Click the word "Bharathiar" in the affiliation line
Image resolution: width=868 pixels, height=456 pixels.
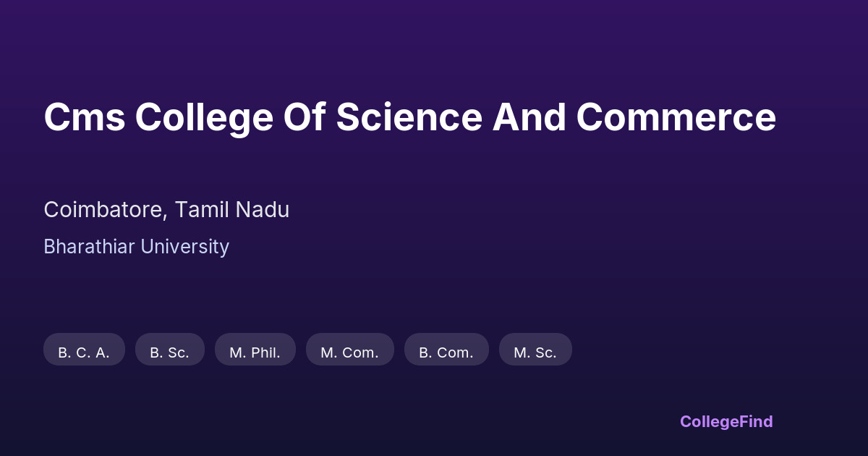coord(89,247)
